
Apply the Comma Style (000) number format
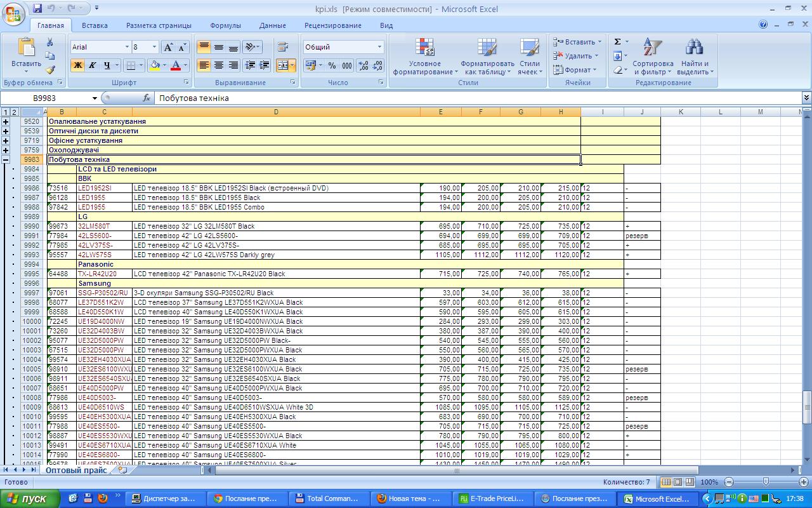(347, 65)
